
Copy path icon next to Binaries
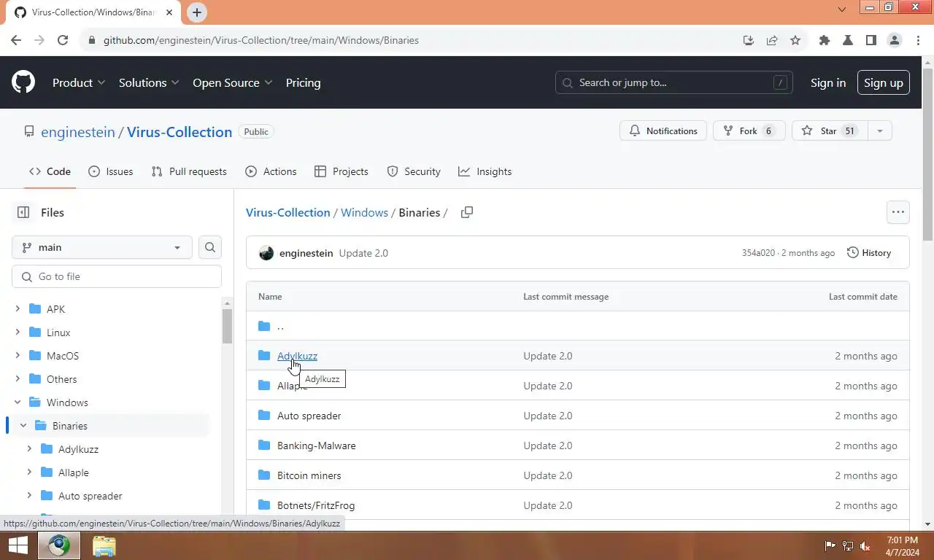click(x=467, y=212)
